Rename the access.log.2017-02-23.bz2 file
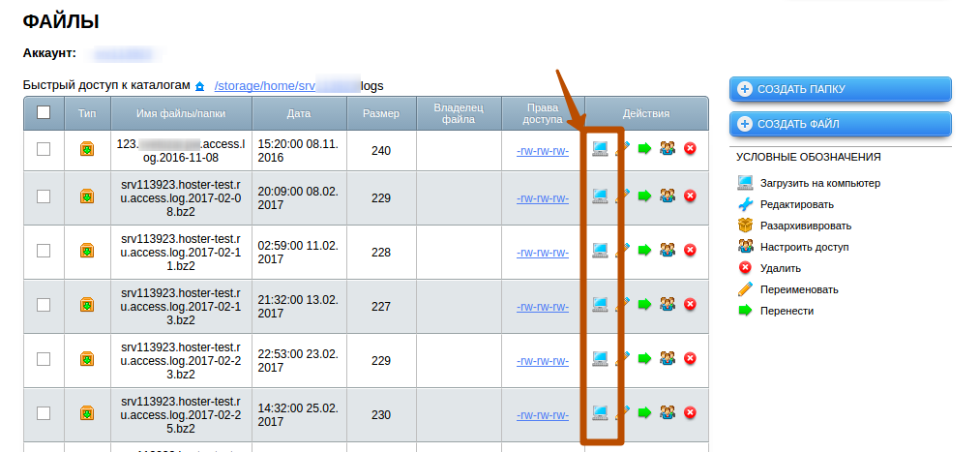Image resolution: width=980 pixels, height=452 pixels. coord(623,359)
